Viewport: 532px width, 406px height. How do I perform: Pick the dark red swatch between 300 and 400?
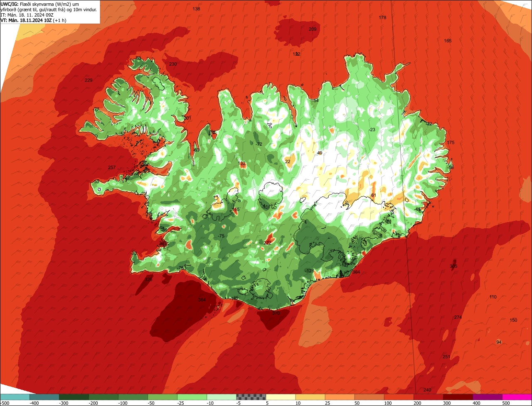click(457, 397)
